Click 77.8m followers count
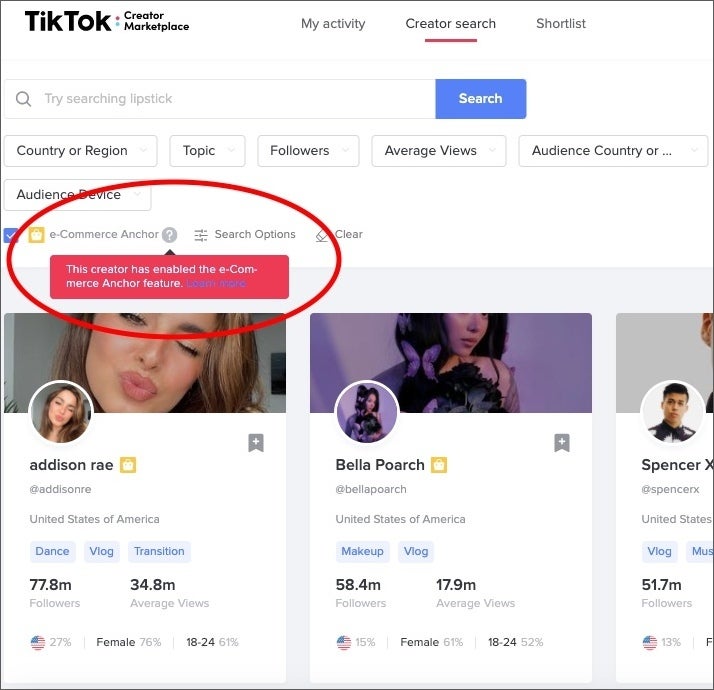This screenshot has width=714, height=690. tap(51, 585)
